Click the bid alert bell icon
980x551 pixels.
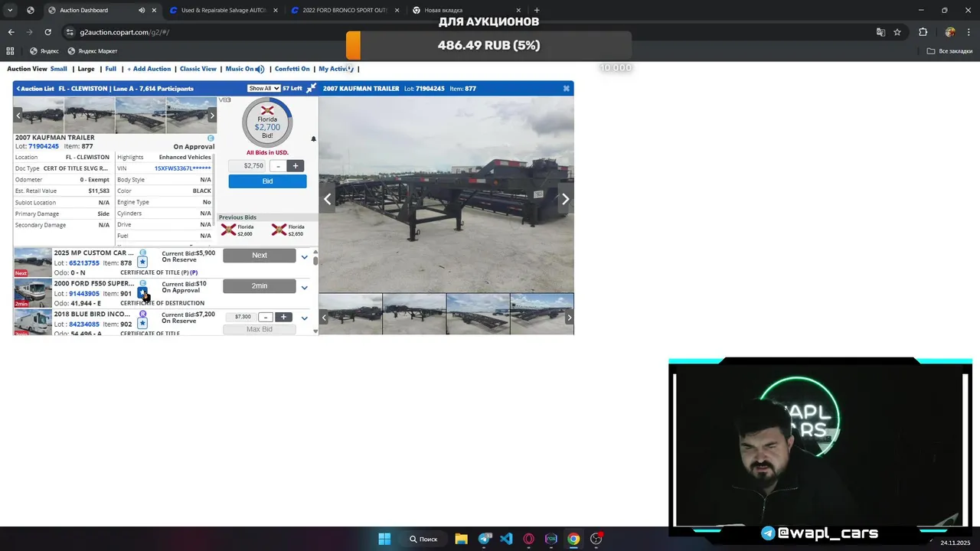coord(313,139)
